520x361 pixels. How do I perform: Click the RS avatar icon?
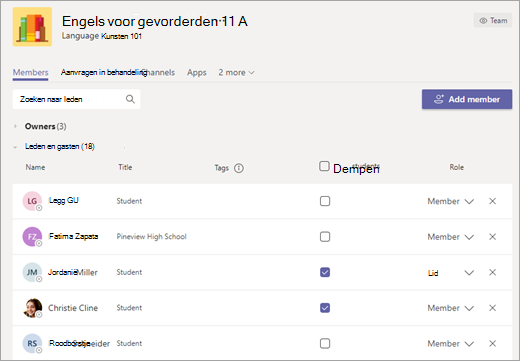tap(32, 343)
